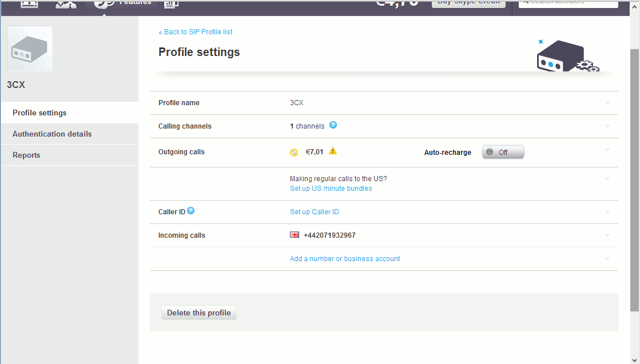Viewport: 640px width, 364px height.
Task: Click the scrollbar down arrow
Action: point(635,359)
